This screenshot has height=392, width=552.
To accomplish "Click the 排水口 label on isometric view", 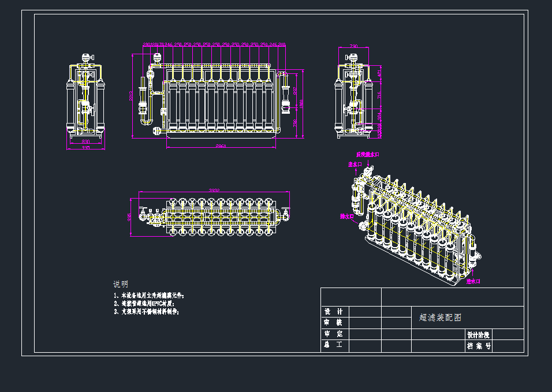I will tap(346, 217).
